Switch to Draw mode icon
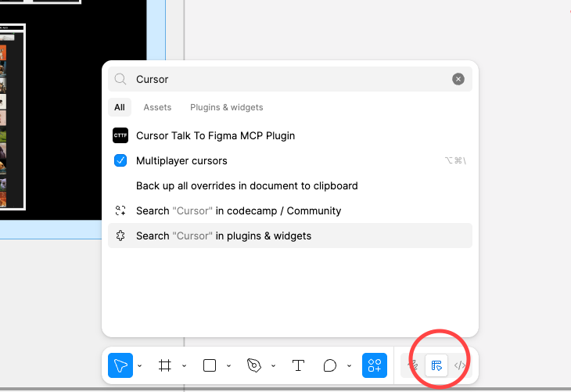Image resolution: width=571 pixels, height=392 pixels. click(413, 365)
